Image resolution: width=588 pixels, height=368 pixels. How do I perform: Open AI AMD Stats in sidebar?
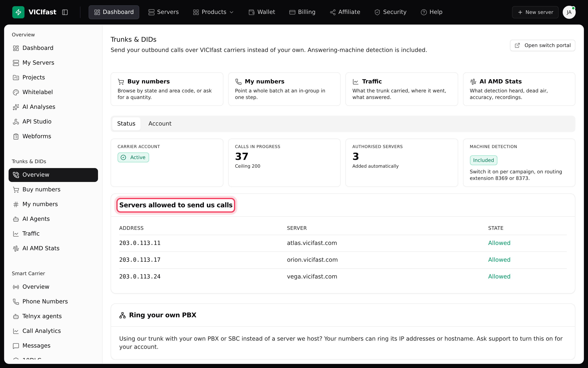click(x=53, y=248)
